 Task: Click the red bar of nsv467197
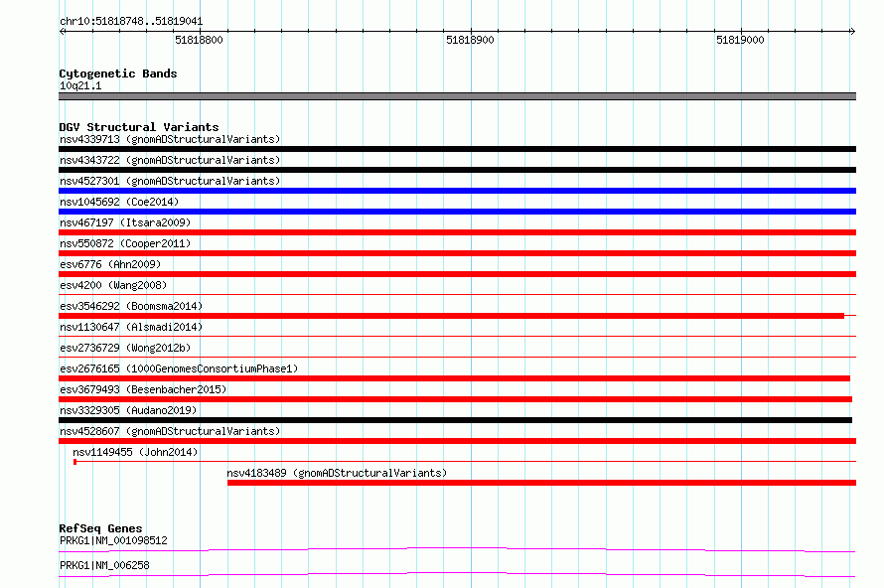coord(457,232)
